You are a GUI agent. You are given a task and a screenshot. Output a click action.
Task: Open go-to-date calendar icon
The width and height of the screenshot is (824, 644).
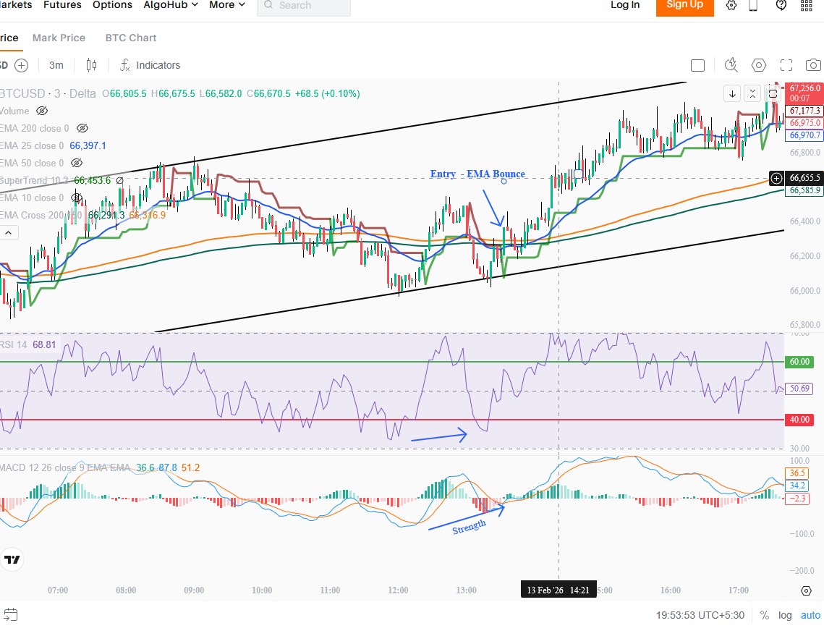click(x=10, y=616)
